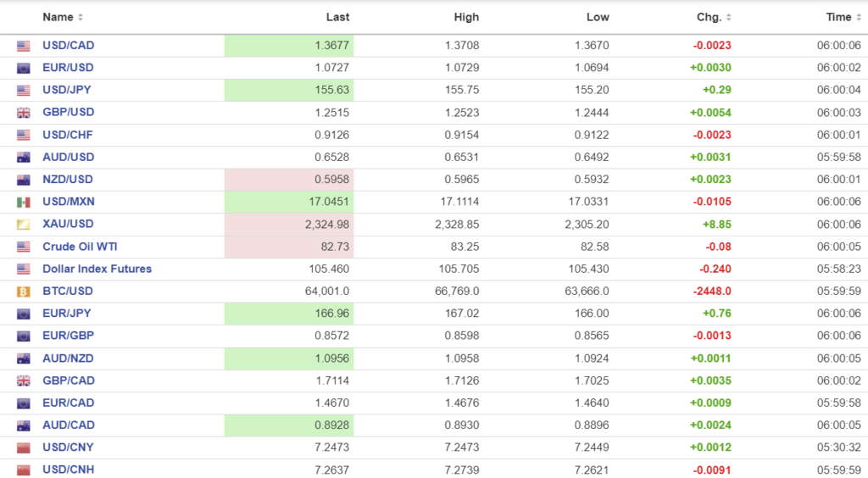868x478 pixels.
Task: Click the Bitcoin icon beside BTC/USD
Action: 24,292
